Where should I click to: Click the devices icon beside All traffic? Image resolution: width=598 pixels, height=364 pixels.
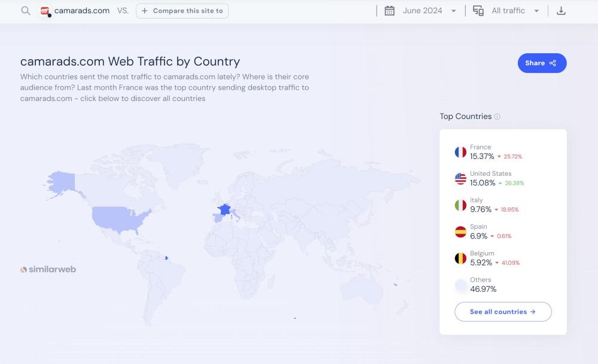pos(478,11)
